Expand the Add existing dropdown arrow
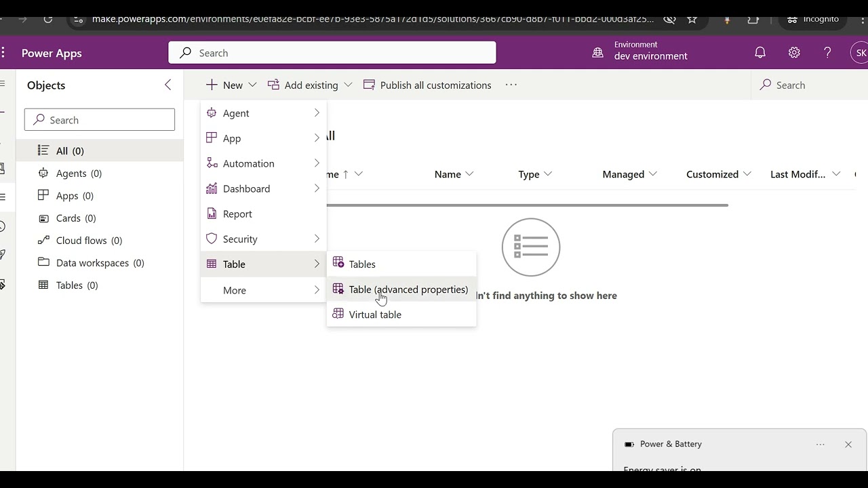Screen dimensions: 868x488 348,85
